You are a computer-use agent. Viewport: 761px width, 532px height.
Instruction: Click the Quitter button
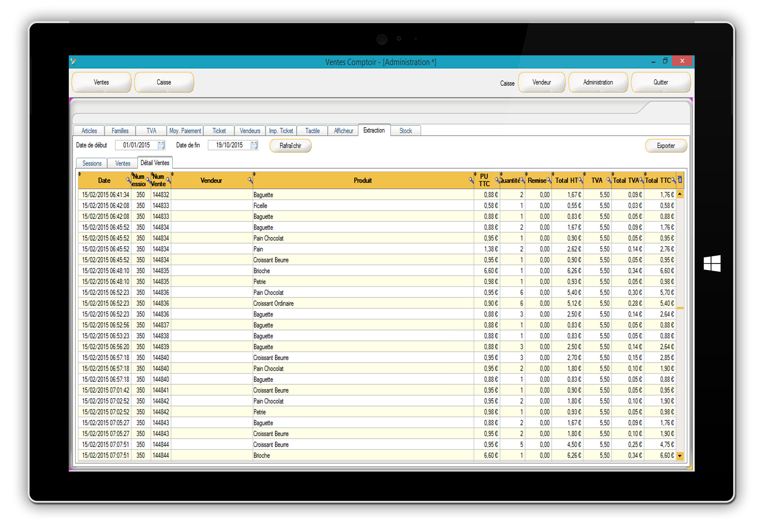(660, 82)
